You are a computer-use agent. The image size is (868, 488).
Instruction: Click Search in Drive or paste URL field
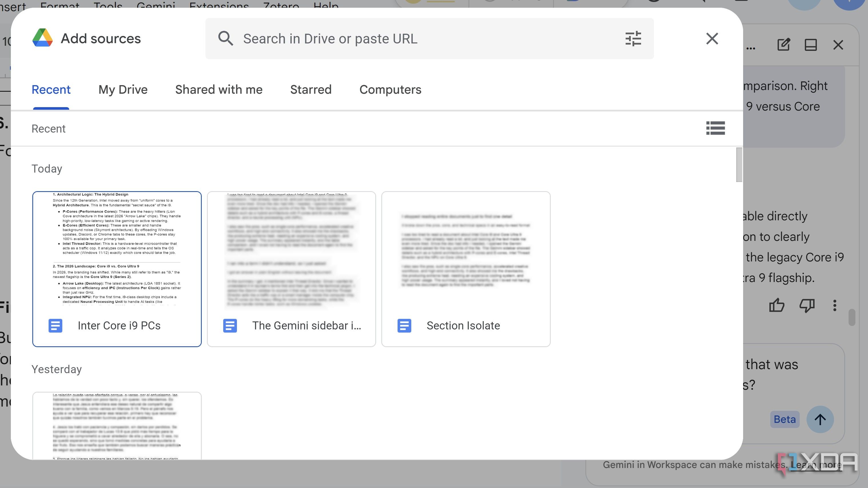click(429, 38)
